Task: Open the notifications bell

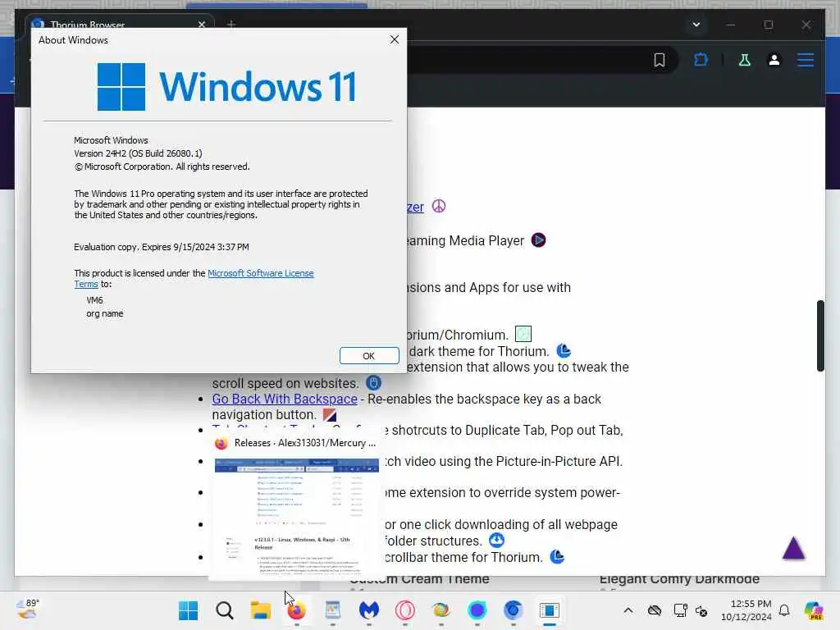Action: click(784, 610)
